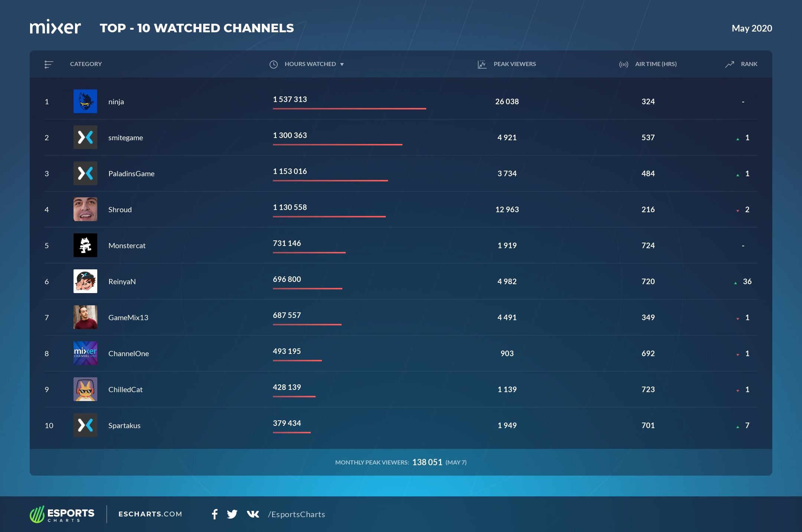
Task: Open the Twitter bird icon in the footer
Action: (x=232, y=514)
